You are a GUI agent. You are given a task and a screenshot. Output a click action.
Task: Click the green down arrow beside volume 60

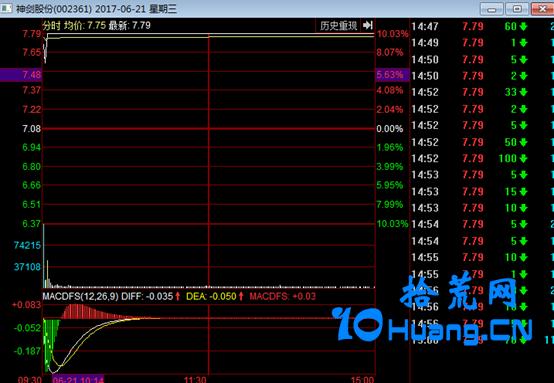[x=523, y=26]
